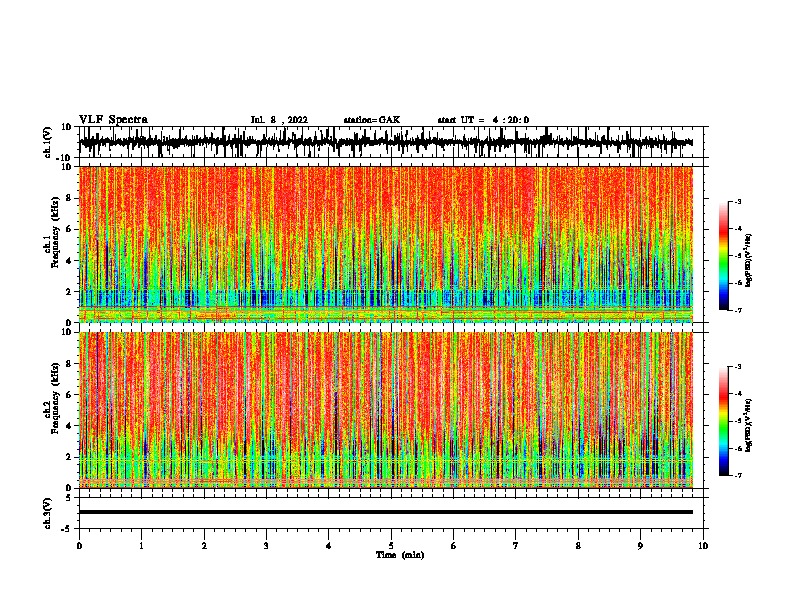
Task: Click the "2" kHz tick on ch.2 frequency axis
Action: click(69, 457)
